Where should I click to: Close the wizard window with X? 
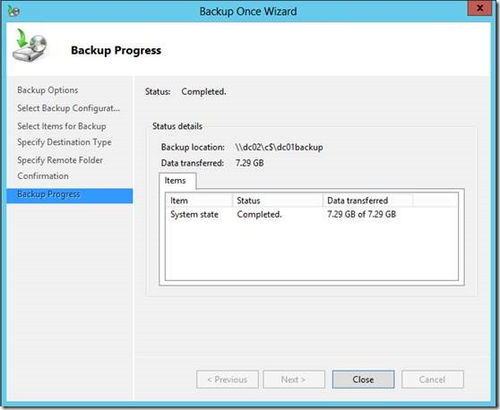pyautogui.click(x=480, y=8)
